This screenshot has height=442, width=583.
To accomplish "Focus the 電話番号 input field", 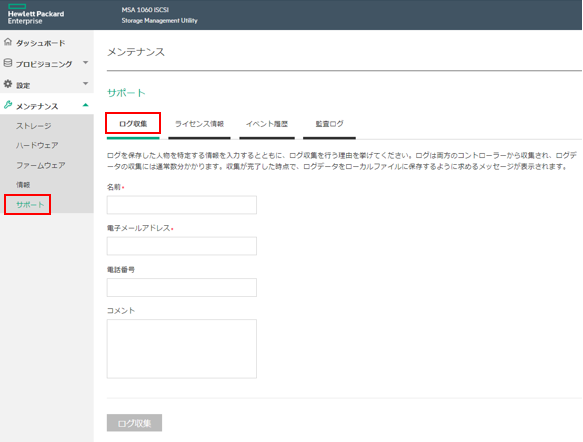I will tap(181, 287).
